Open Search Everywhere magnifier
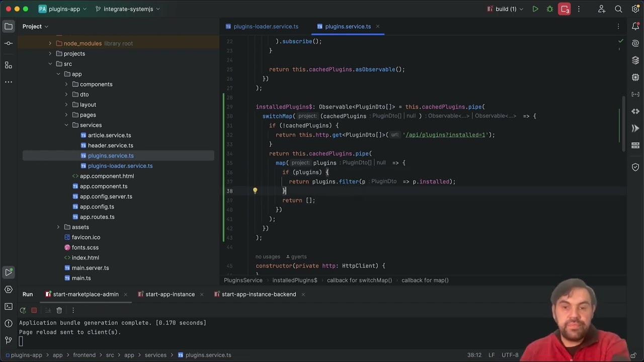This screenshot has height=362, width=644. (618, 9)
